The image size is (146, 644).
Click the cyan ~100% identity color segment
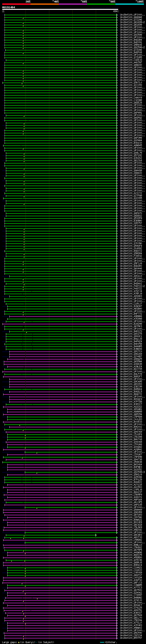pos(130,4)
